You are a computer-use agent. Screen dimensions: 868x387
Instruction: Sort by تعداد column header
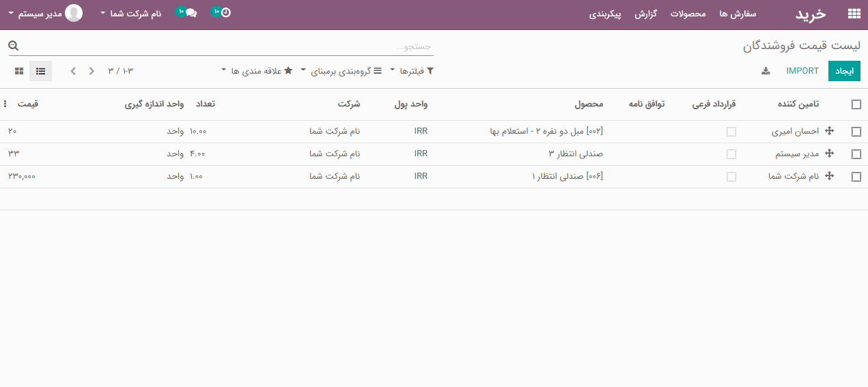tap(206, 104)
